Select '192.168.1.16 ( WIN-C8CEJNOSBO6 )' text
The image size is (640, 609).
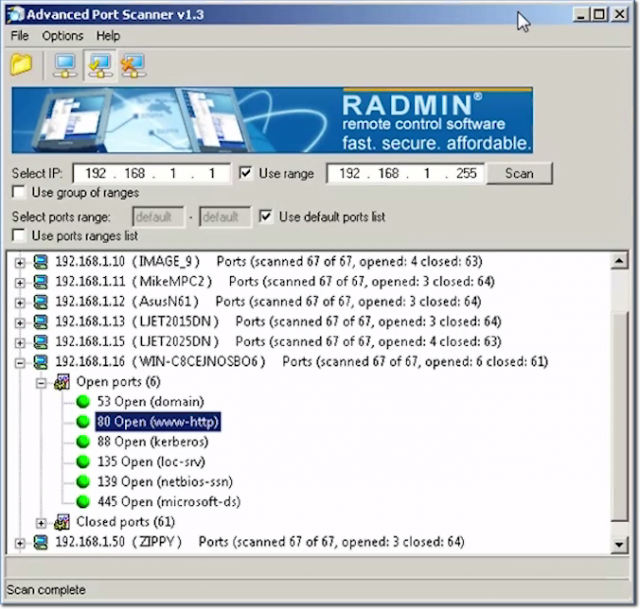coord(160,362)
